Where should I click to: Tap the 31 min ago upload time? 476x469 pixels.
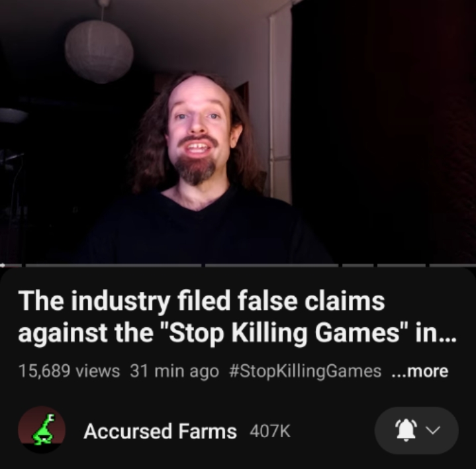(x=174, y=371)
